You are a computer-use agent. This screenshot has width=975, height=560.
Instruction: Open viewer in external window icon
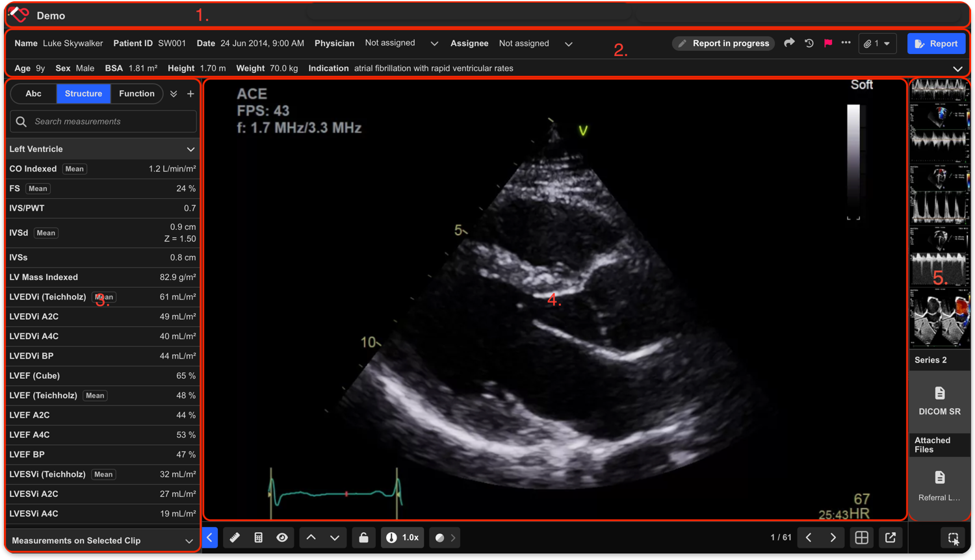[x=890, y=538]
